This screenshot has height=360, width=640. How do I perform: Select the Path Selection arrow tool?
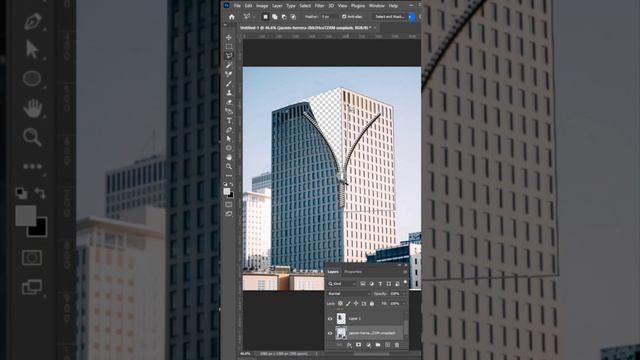click(x=229, y=139)
